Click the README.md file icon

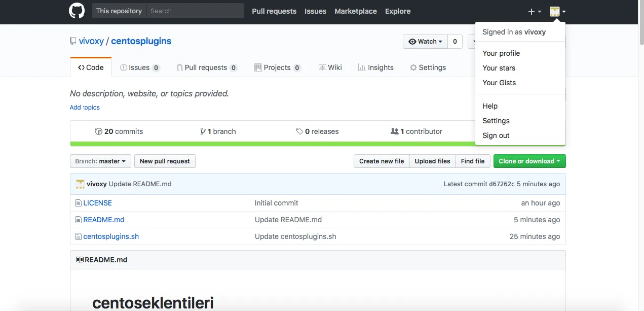pyautogui.click(x=78, y=219)
